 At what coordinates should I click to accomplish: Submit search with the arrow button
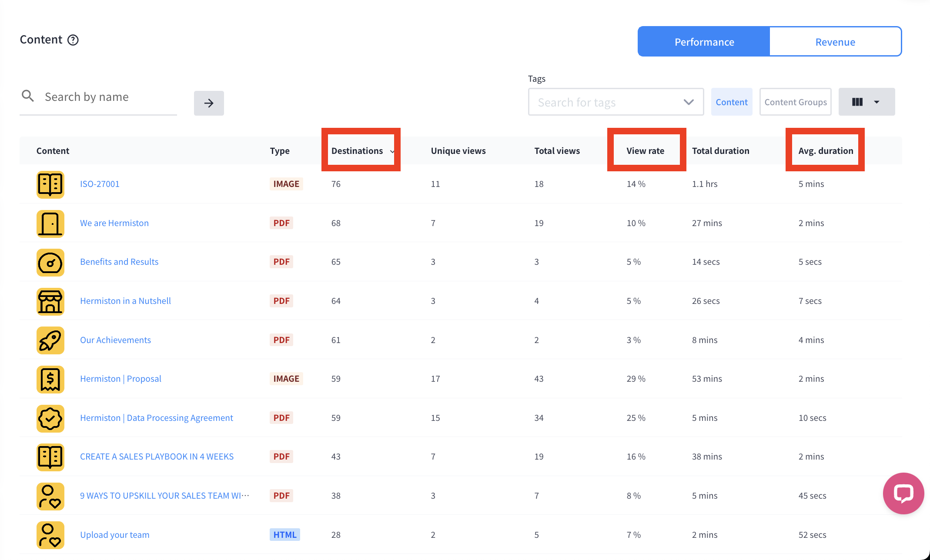coord(209,103)
